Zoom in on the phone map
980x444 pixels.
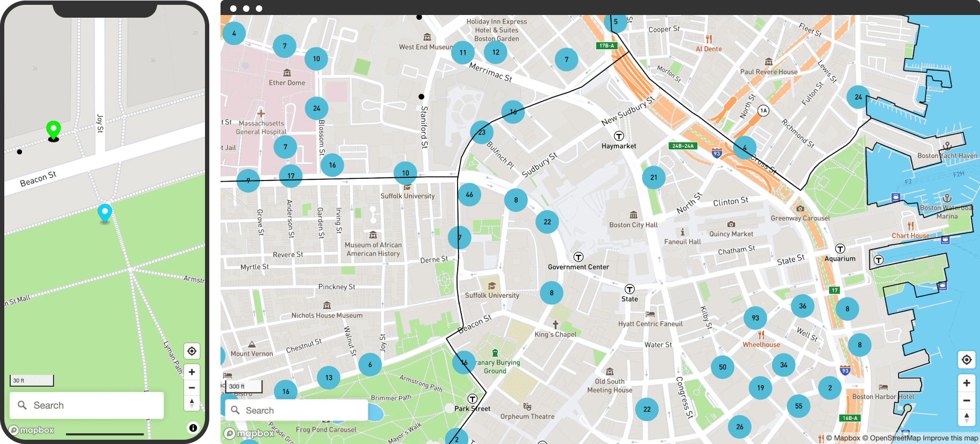[x=192, y=372]
